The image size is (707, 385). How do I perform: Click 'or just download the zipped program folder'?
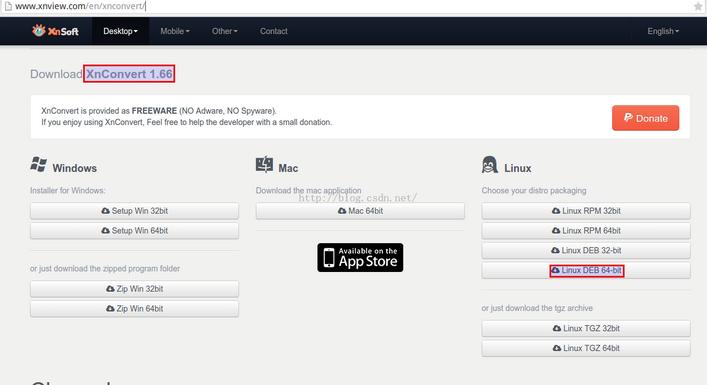click(x=105, y=269)
